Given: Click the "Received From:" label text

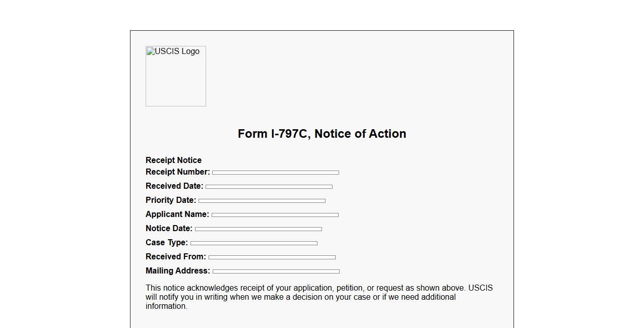Looking at the screenshot, I should click(175, 257).
